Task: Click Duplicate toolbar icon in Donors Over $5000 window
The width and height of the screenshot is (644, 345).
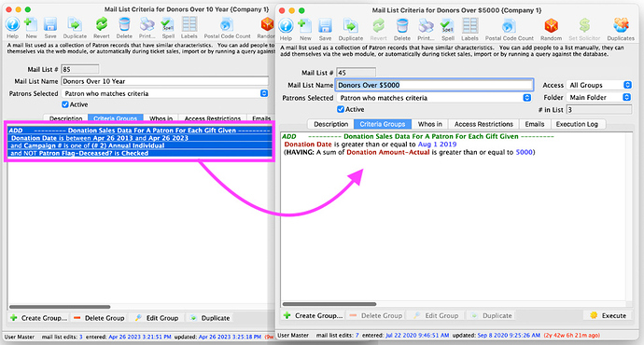Action: coord(351,26)
